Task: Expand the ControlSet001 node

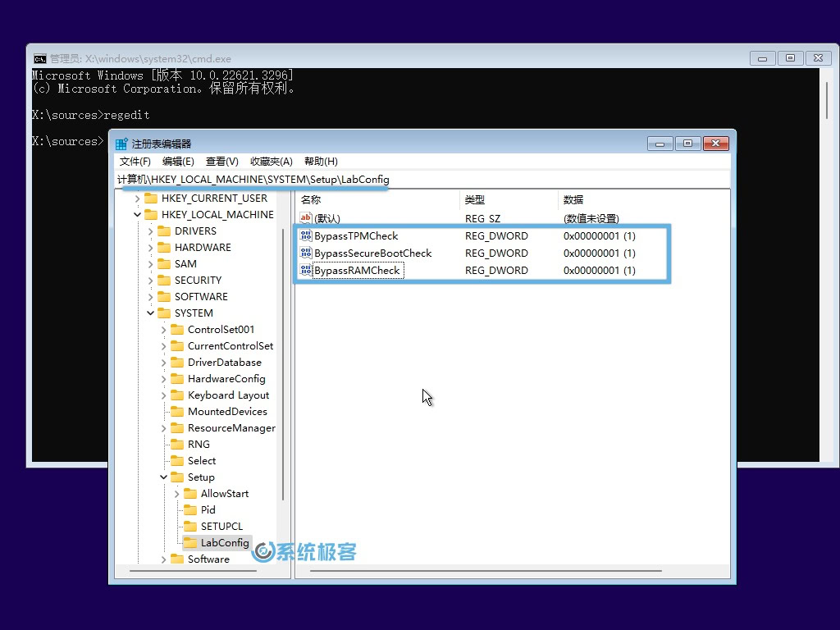Action: [x=163, y=329]
